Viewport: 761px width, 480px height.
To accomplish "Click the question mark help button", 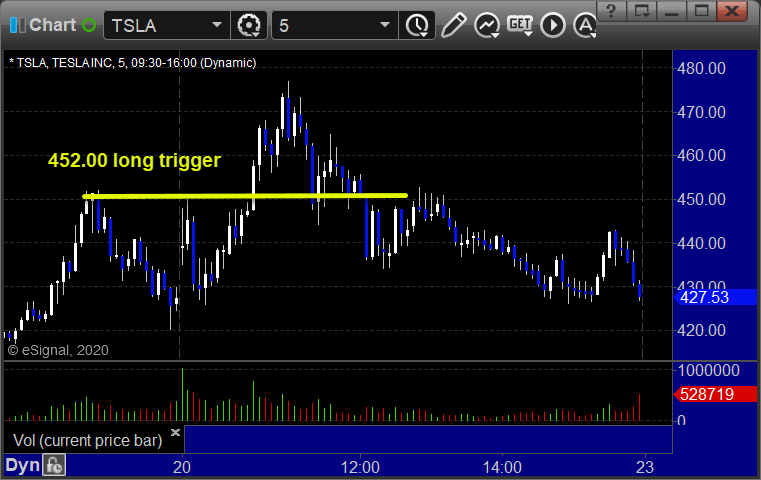I will (611, 11).
